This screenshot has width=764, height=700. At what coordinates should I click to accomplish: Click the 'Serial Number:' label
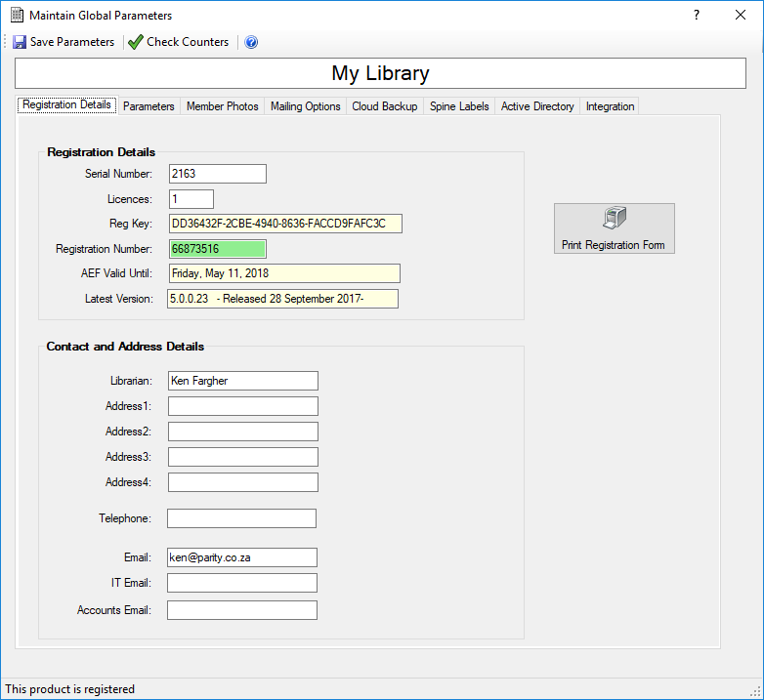(x=118, y=174)
